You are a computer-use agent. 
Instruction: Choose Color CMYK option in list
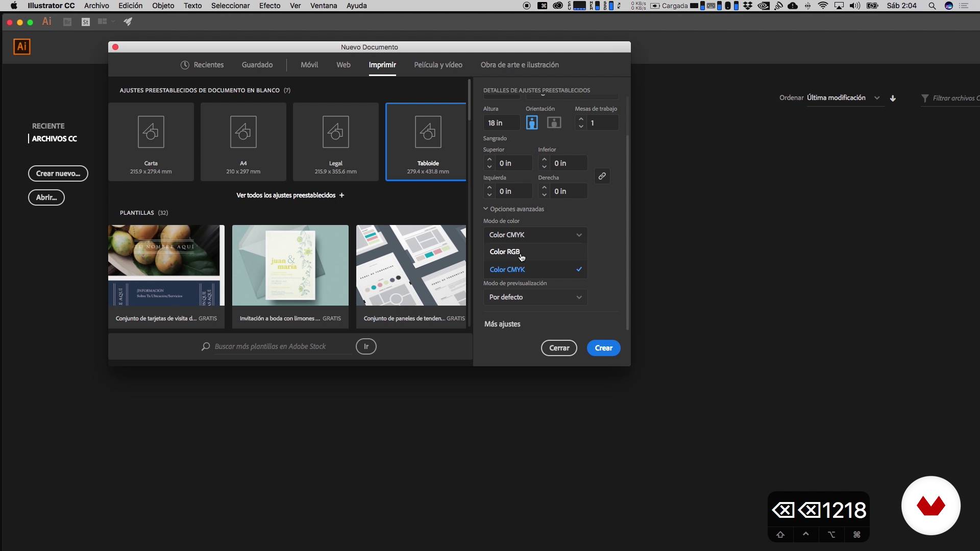click(535, 269)
